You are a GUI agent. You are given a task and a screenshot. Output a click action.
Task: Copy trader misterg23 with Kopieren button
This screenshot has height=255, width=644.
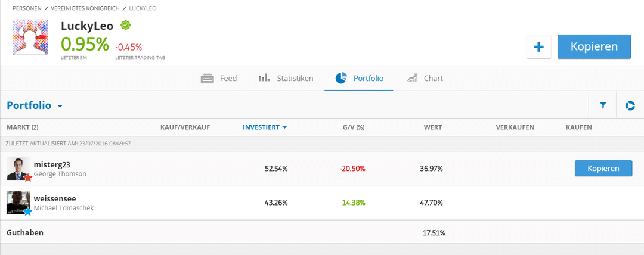[603, 169]
